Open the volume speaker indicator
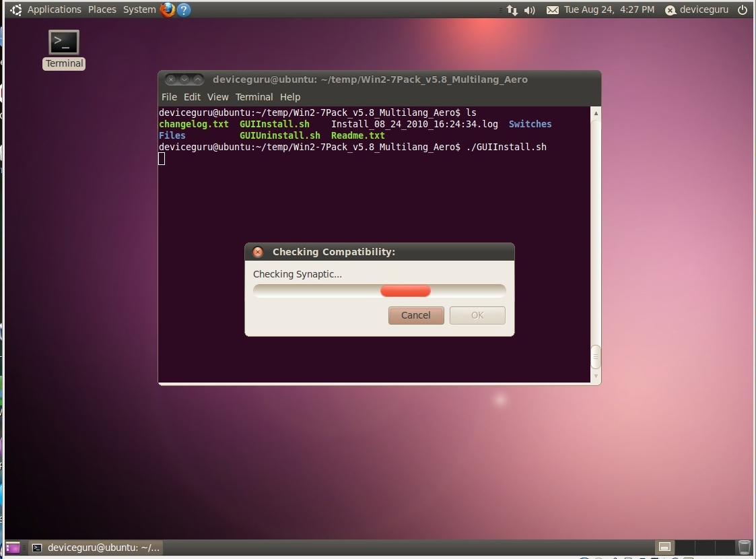 coord(529,10)
